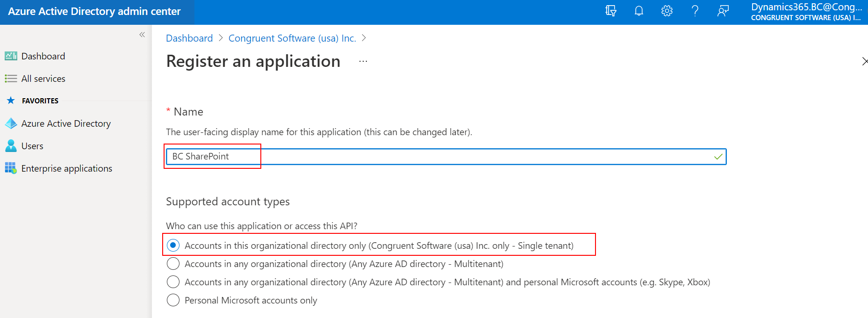Viewport: 868px width, 318px height.
Task: Collapse the sidebar with double chevron
Action: (x=142, y=35)
